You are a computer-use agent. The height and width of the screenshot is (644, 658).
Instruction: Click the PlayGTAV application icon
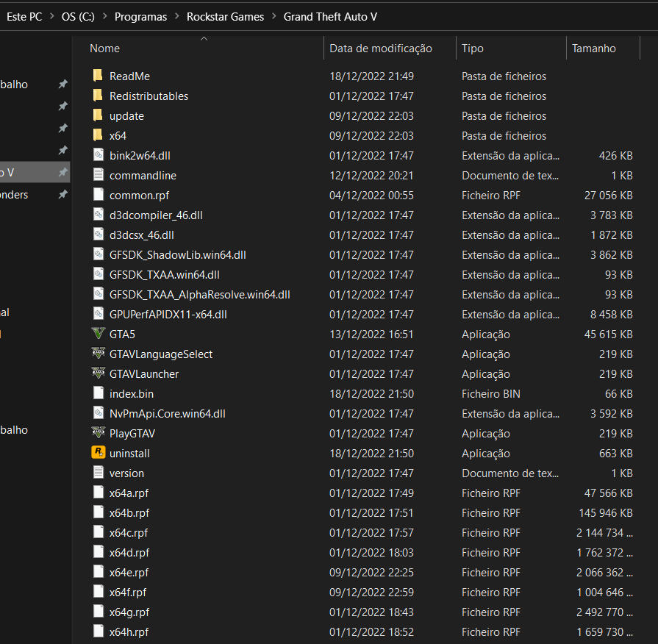click(x=99, y=432)
